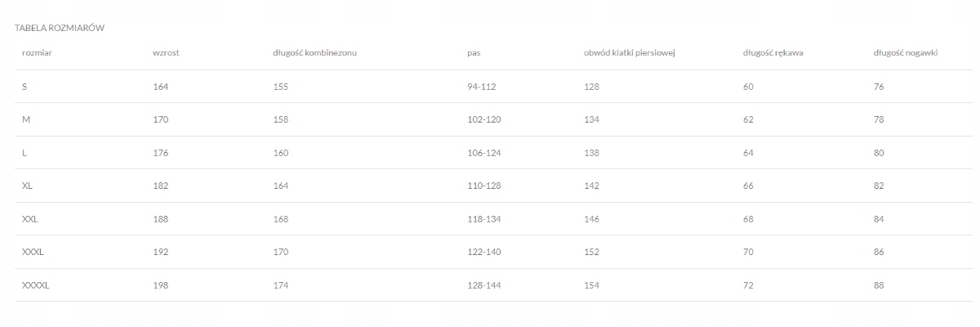
Task: Click the waist value '94-112'
Action: pyautogui.click(x=483, y=87)
